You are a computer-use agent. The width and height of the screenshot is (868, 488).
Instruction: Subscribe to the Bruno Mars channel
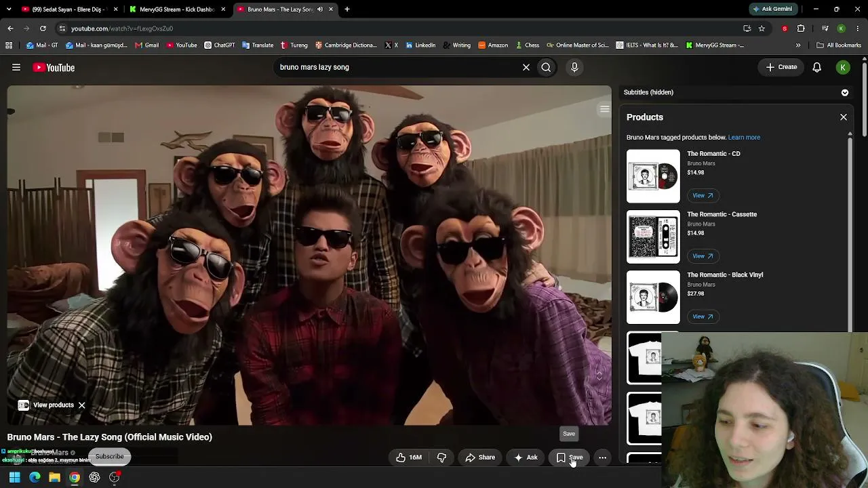[109, 457]
